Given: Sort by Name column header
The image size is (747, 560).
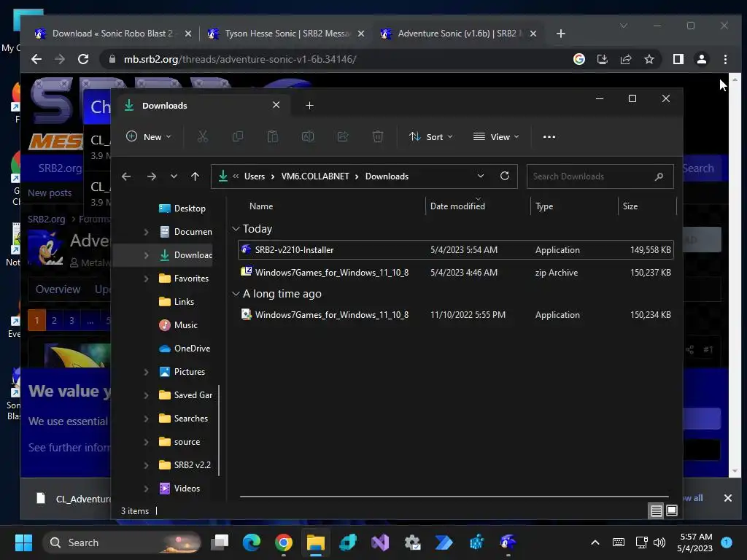Looking at the screenshot, I should pos(261,206).
